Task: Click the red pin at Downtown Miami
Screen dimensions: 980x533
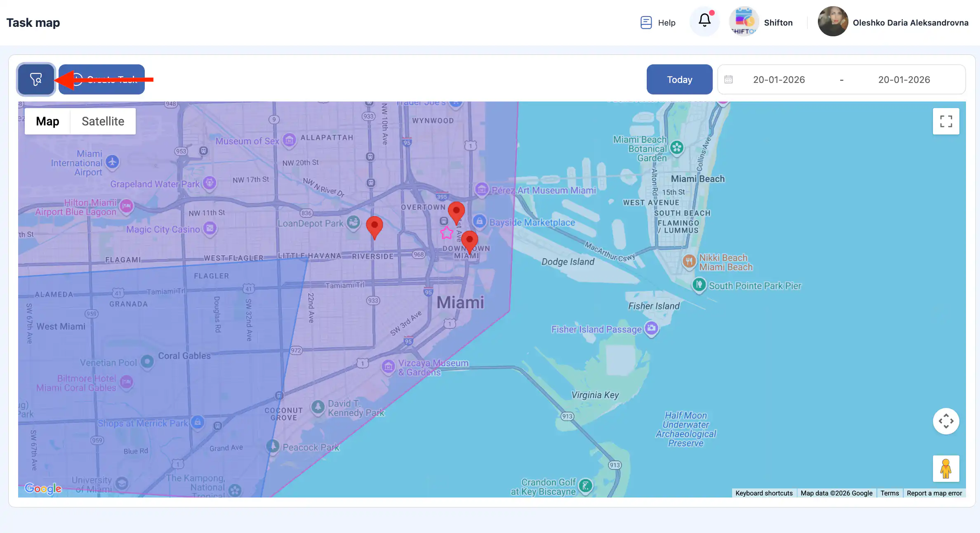Action: tap(469, 240)
